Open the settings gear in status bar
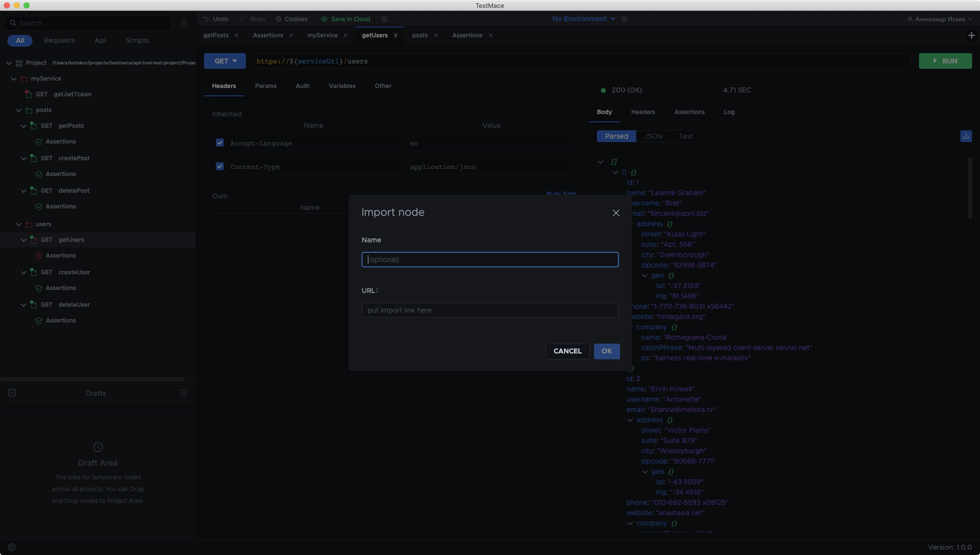The image size is (980, 555). click(x=12, y=547)
